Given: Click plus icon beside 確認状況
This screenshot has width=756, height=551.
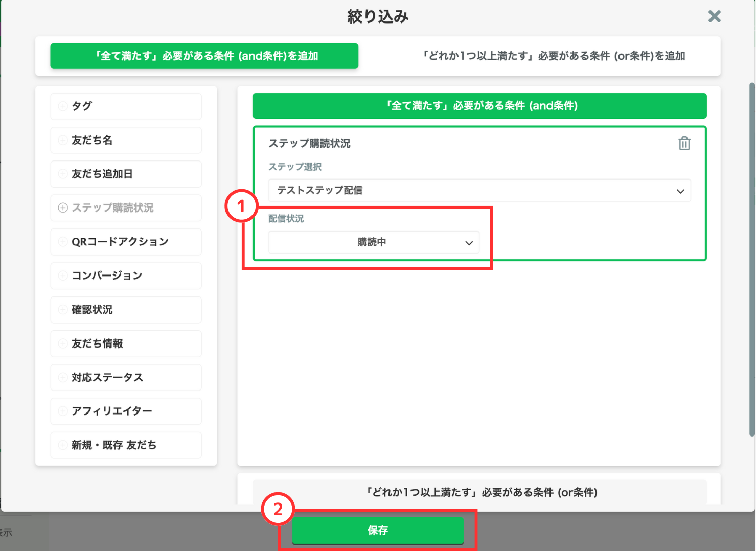Looking at the screenshot, I should (x=63, y=309).
